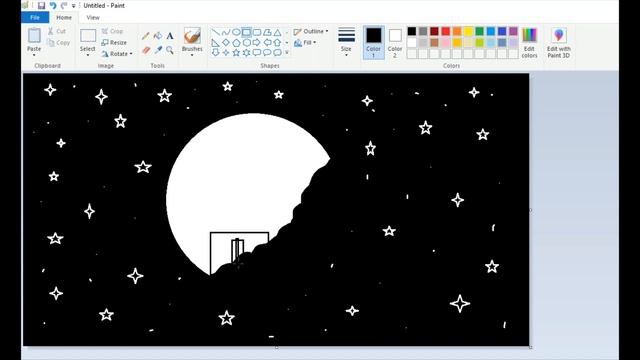Open the shape Outline dropdown
Image resolution: width=640 pixels, height=360 pixels.
[311, 31]
